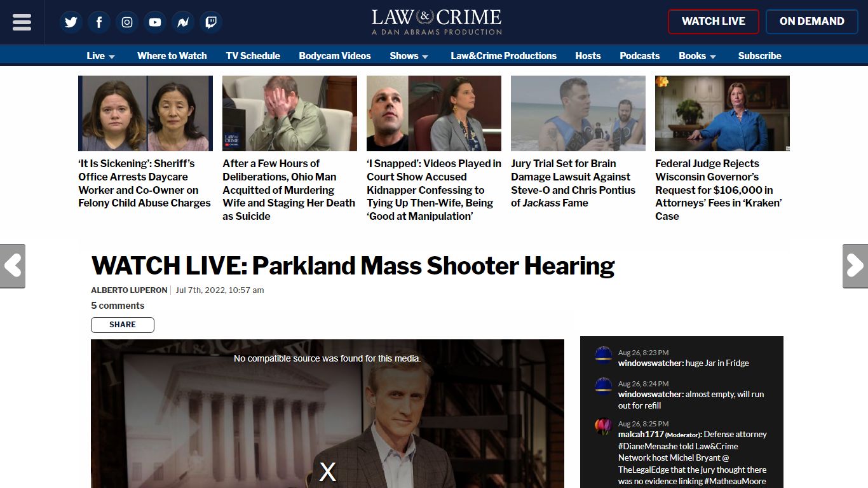Open Hosts menu item
Viewport: 868px width, 488px height.
[x=588, y=56]
